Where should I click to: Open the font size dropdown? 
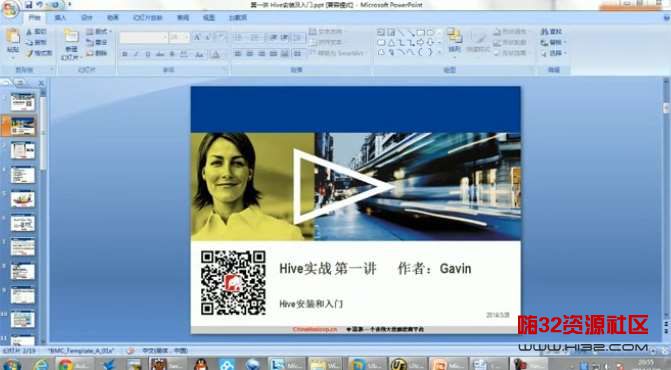pos(179,38)
